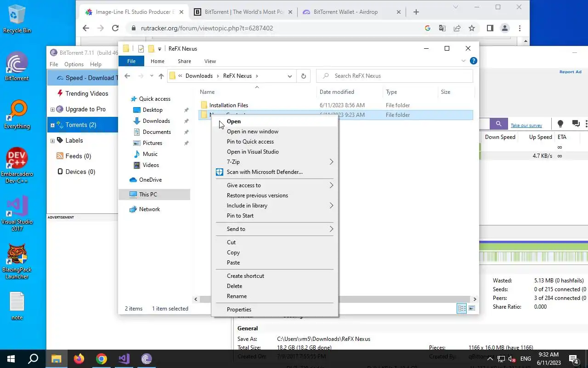588x368 pixels.
Task: Expand the Upgrade to Pro tree node
Action: tap(52, 109)
